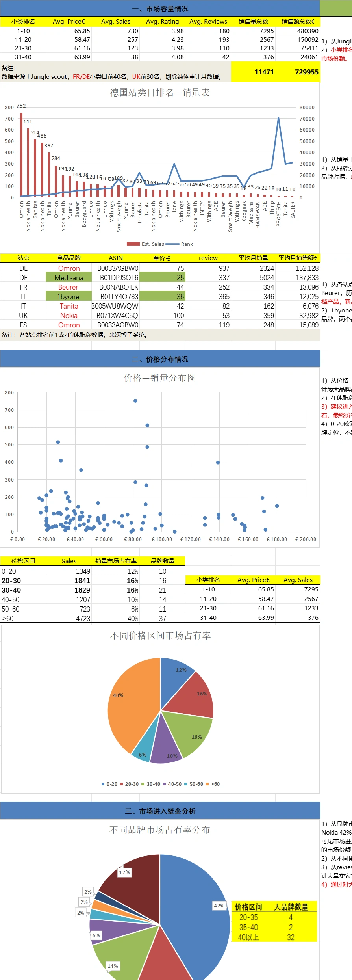The image size is (352, 980).
Task: Click the highest scatter point near 750 sales
Action: click(x=135, y=401)
